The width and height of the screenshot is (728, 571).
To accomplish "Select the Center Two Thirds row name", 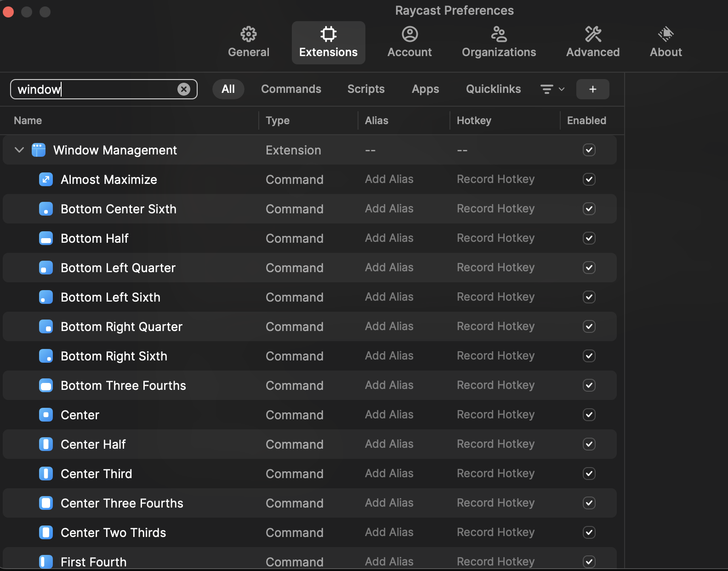I will (x=113, y=532).
